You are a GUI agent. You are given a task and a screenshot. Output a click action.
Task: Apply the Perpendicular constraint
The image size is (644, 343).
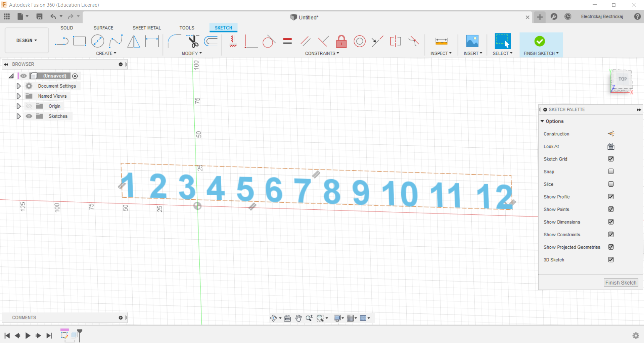point(323,41)
